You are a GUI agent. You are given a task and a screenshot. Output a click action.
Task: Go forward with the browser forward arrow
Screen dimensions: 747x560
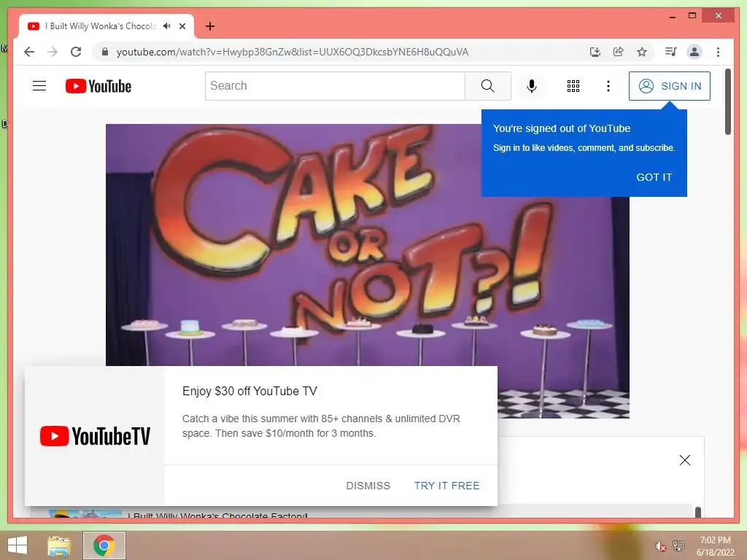click(53, 52)
